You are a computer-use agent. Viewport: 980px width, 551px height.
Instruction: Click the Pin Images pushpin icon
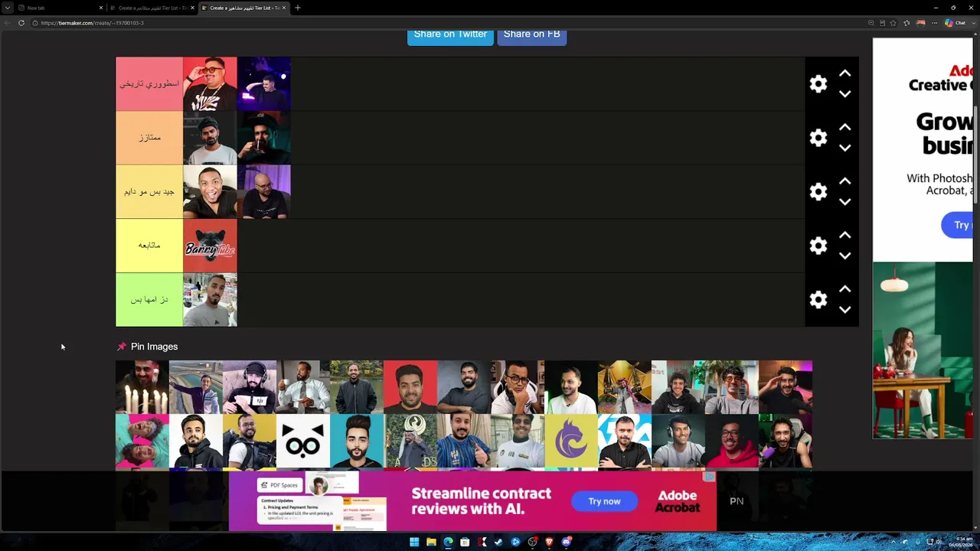coord(121,347)
